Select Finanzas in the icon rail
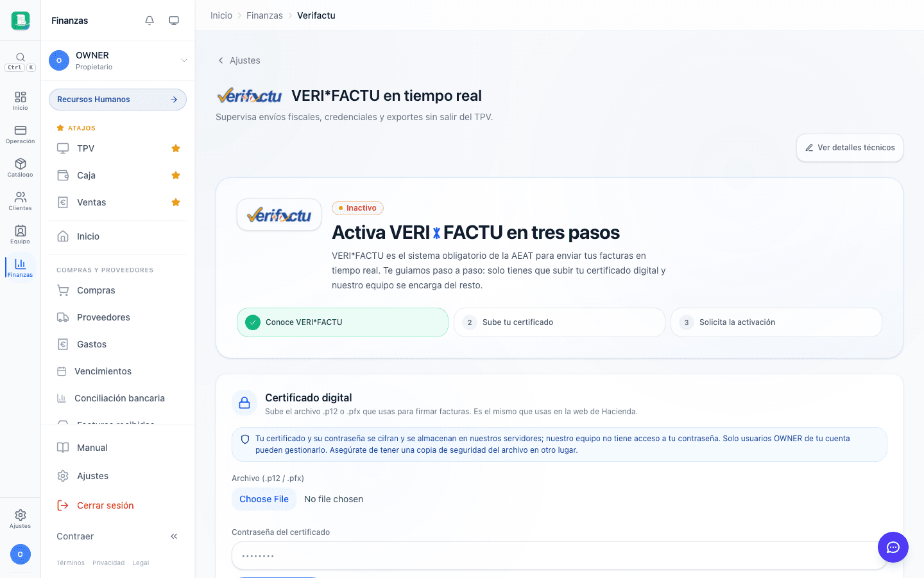Viewport: 924px width, 578px height. pos(21,268)
